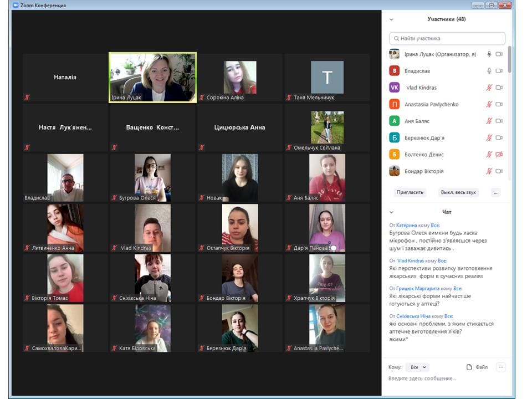The height and width of the screenshot is (399, 532).
Task: Select Бугрова Олеся video tile
Action: pos(153,178)
